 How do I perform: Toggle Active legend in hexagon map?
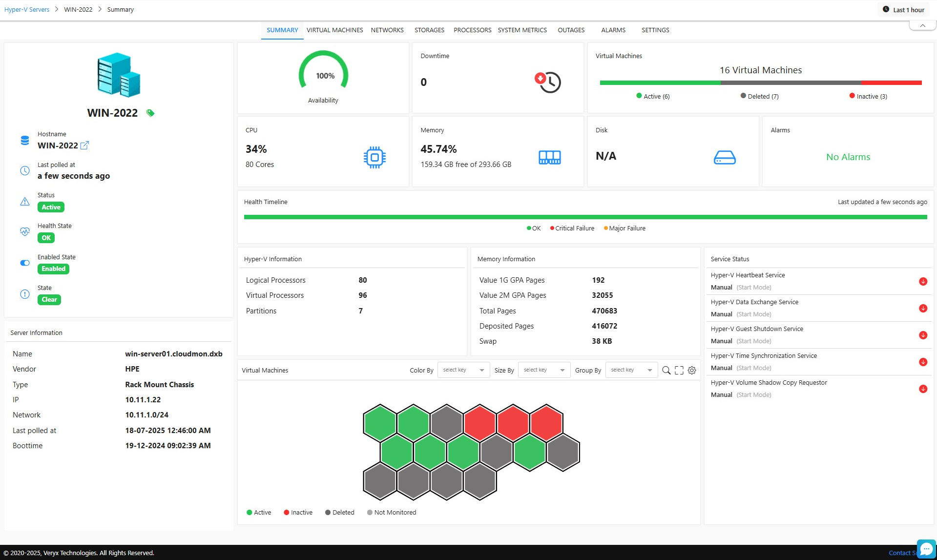(x=259, y=512)
